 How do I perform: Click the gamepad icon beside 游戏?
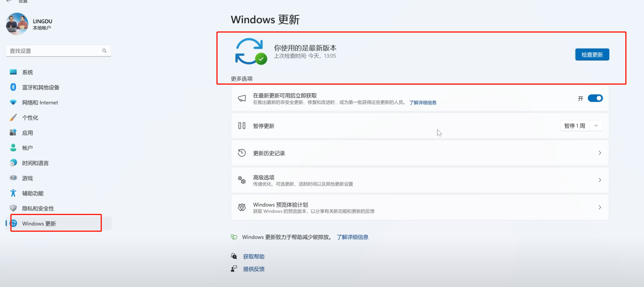coord(13,178)
